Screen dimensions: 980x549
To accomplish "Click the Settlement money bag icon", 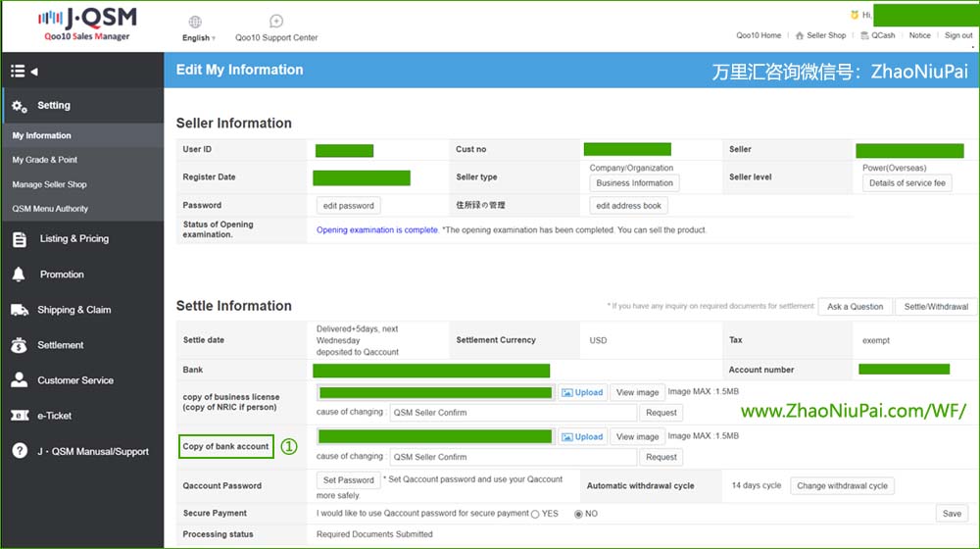I will [x=20, y=345].
